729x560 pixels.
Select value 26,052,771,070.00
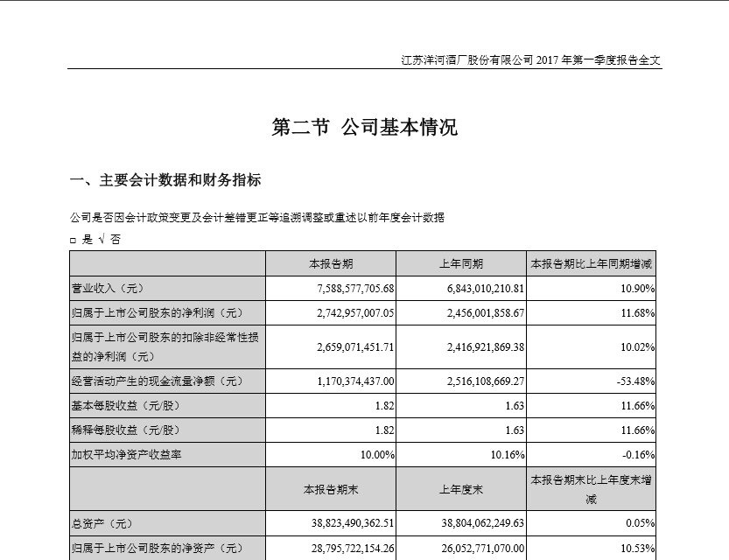[483, 549]
